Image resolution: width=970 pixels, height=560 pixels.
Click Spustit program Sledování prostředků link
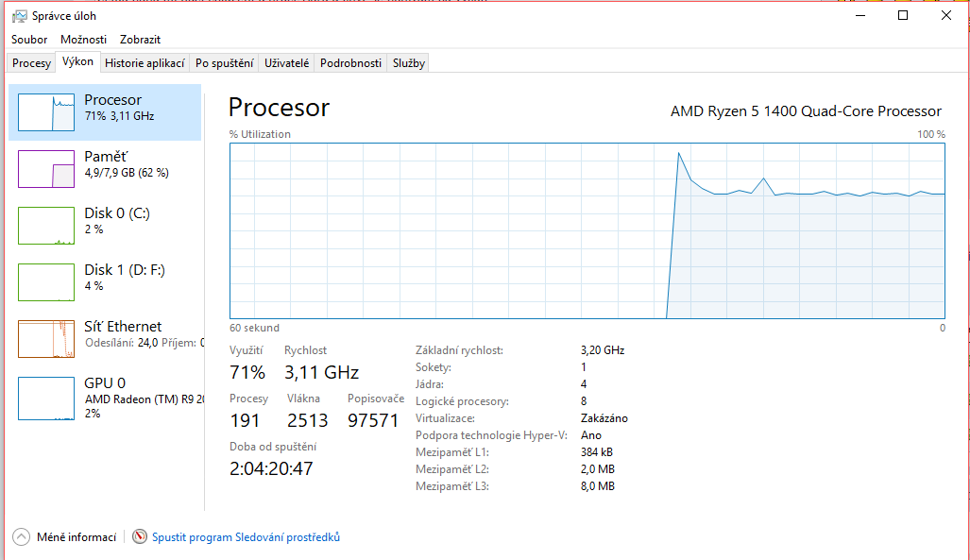[246, 537]
